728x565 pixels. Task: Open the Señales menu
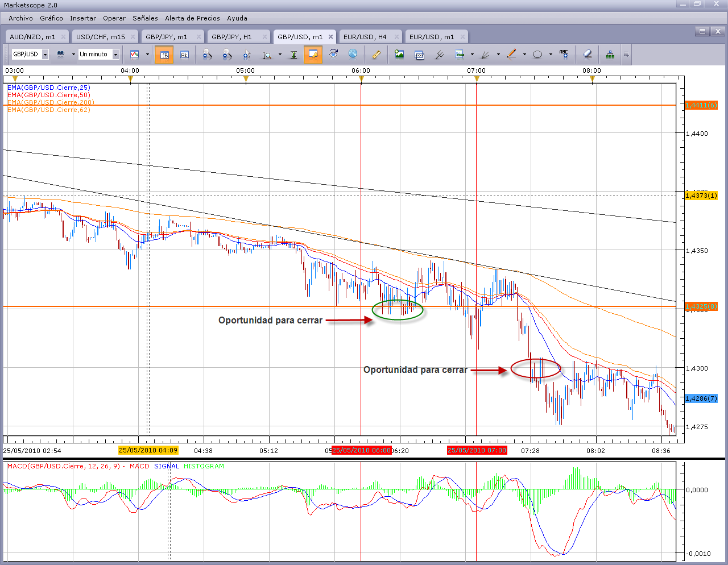[x=146, y=18]
